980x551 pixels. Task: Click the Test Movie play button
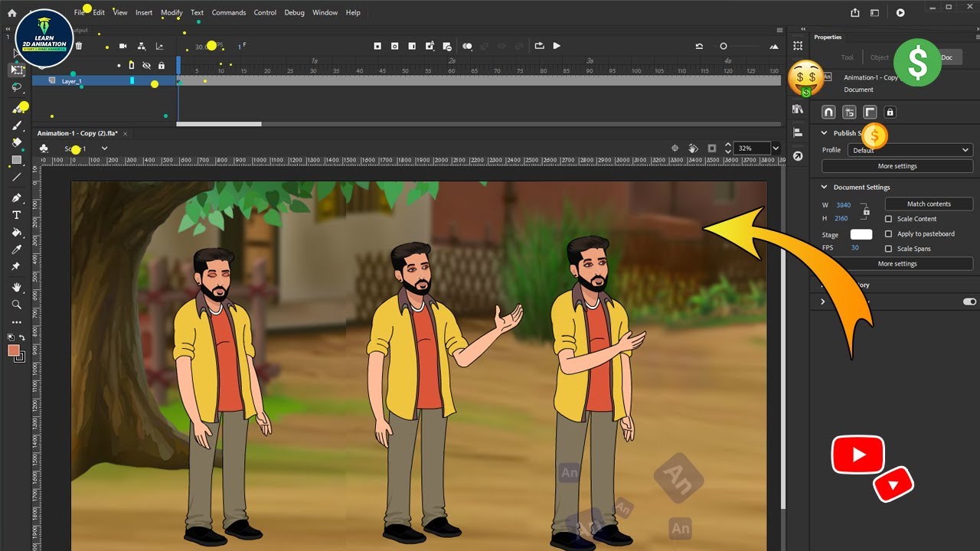[900, 12]
